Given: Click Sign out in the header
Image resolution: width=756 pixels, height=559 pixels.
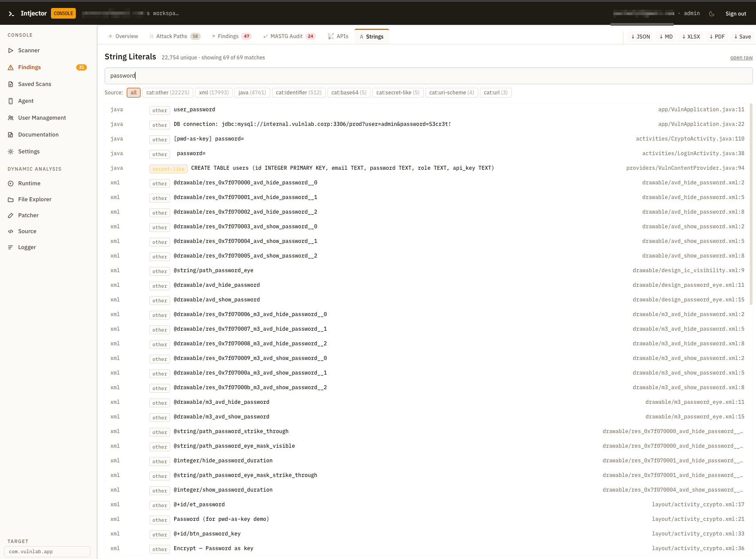Looking at the screenshot, I should point(736,14).
